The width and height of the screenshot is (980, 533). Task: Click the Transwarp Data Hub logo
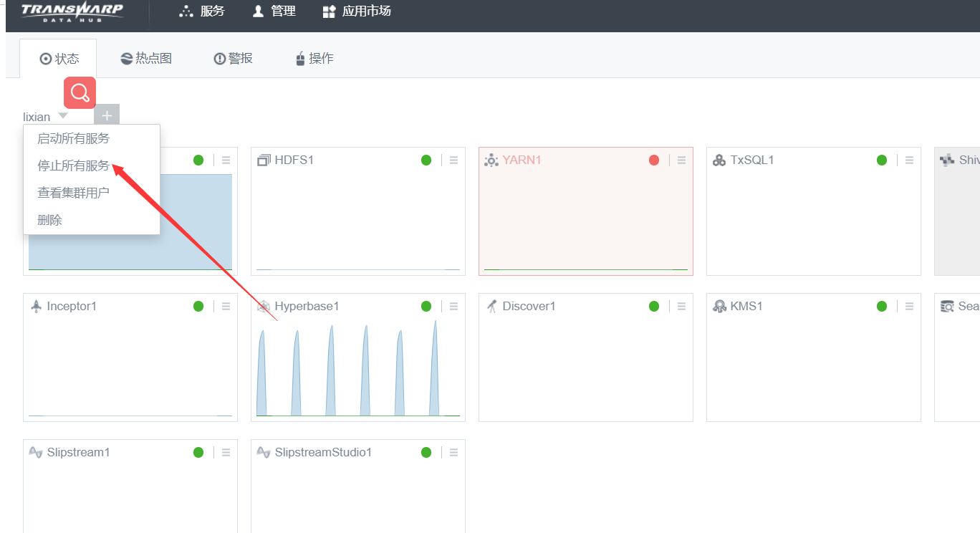pos(72,11)
